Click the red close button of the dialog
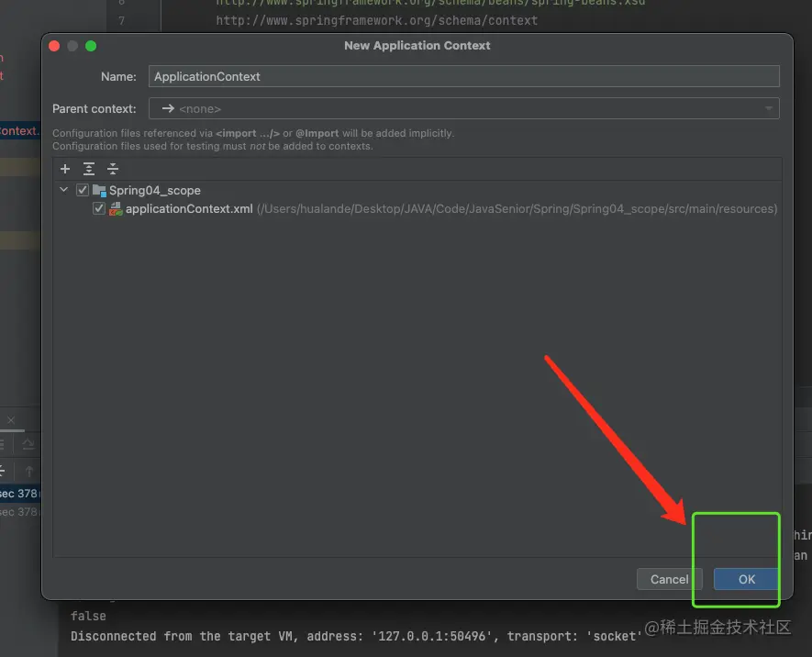 point(54,46)
